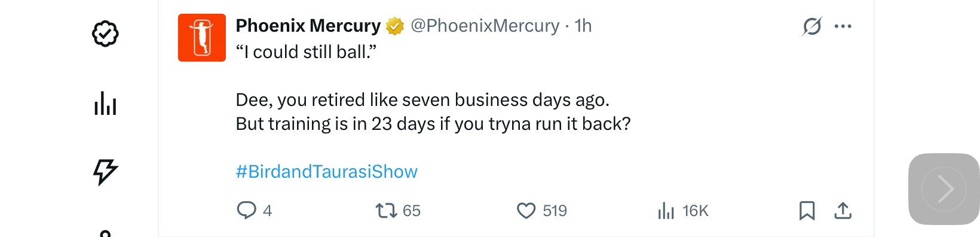Viewport: 980px width, 237px height.
Task: Follow the #BirdandTaurasiShow hashtag
Action: 326,172
